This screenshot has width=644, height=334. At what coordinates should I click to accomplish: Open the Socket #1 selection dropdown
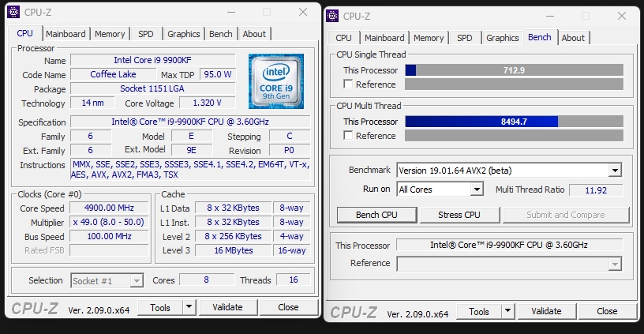[x=137, y=281]
